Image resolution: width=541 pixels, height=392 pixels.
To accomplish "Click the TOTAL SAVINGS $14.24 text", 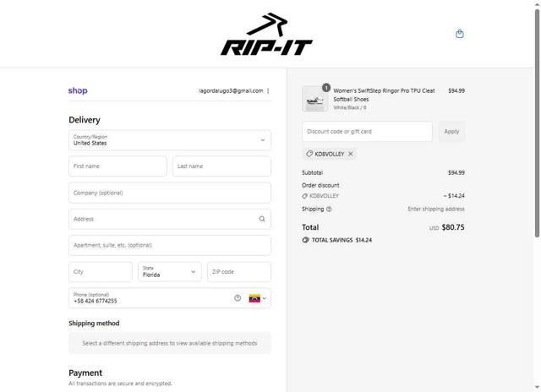I will (x=342, y=240).
